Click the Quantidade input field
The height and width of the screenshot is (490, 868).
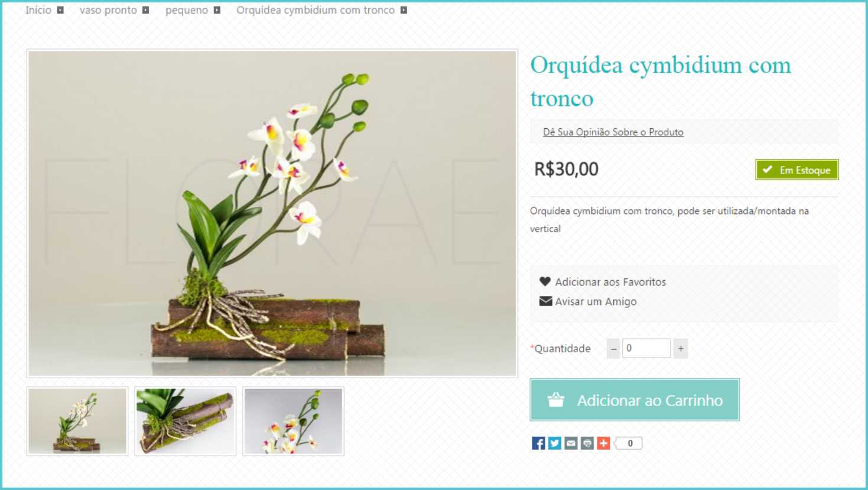646,349
